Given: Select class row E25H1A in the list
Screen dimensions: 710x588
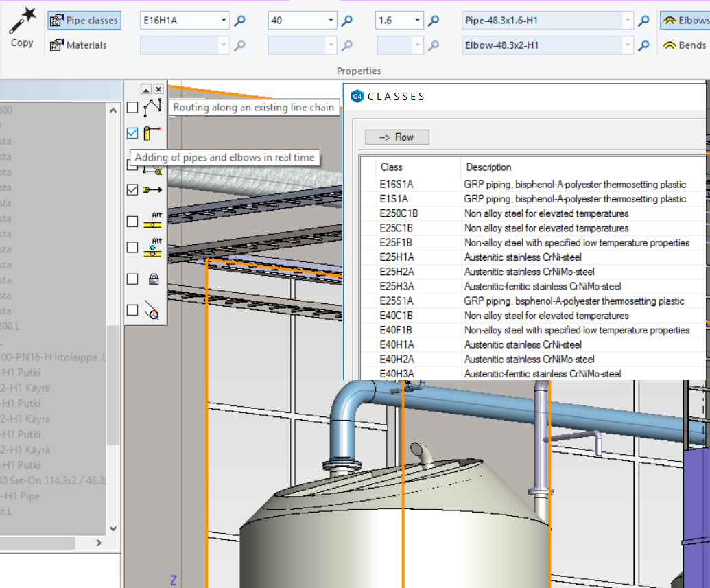Looking at the screenshot, I should coord(397,257).
